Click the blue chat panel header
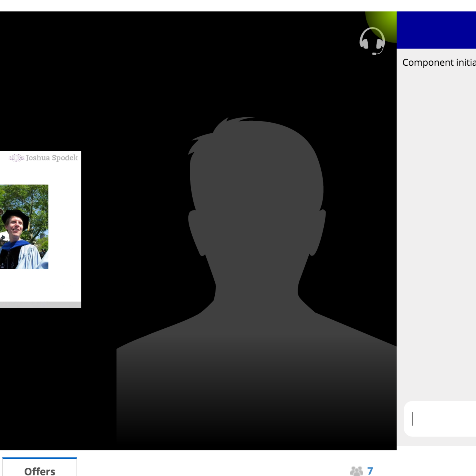The image size is (476, 476). pos(436,30)
